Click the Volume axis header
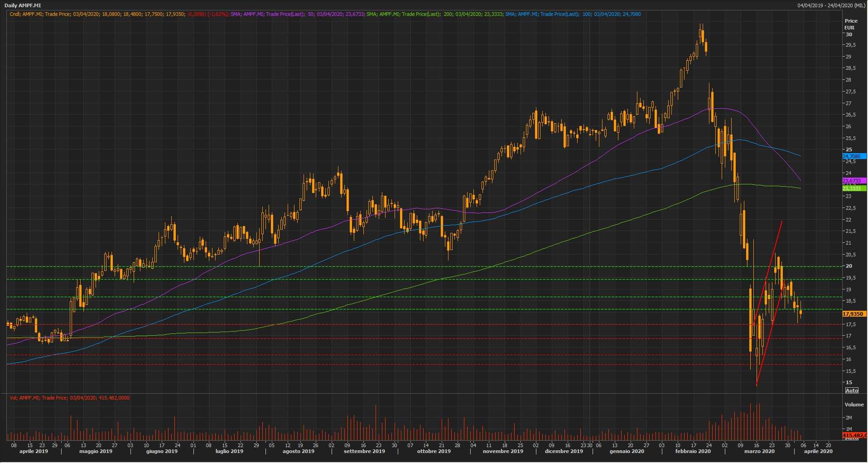 pos(854,405)
